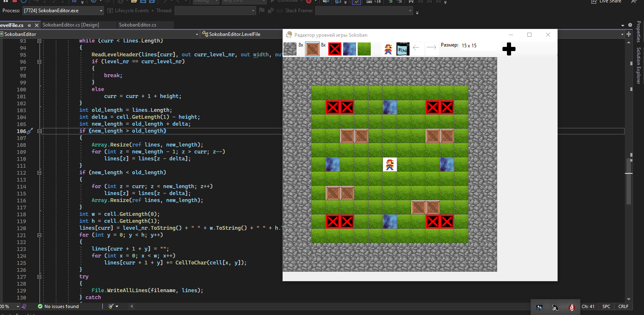The image size is (644, 315).
Task: Select the blue water tile tool
Action: (x=350, y=49)
